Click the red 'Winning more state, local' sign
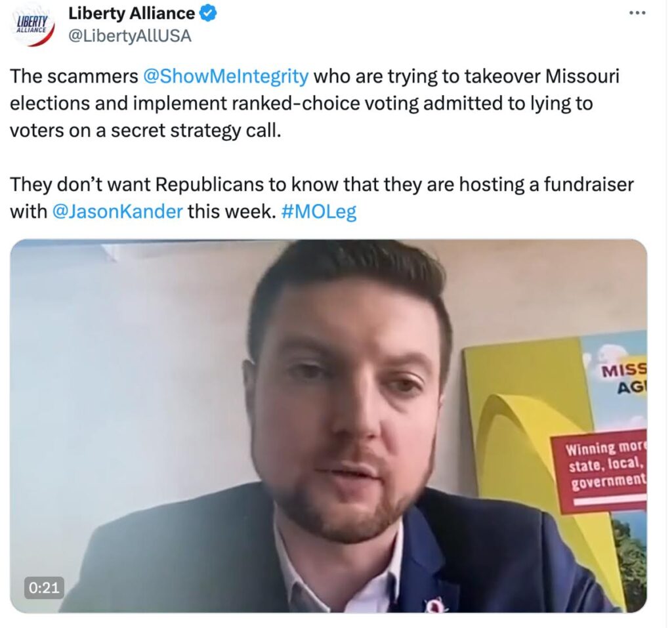The height and width of the screenshot is (628, 672). pos(600,470)
